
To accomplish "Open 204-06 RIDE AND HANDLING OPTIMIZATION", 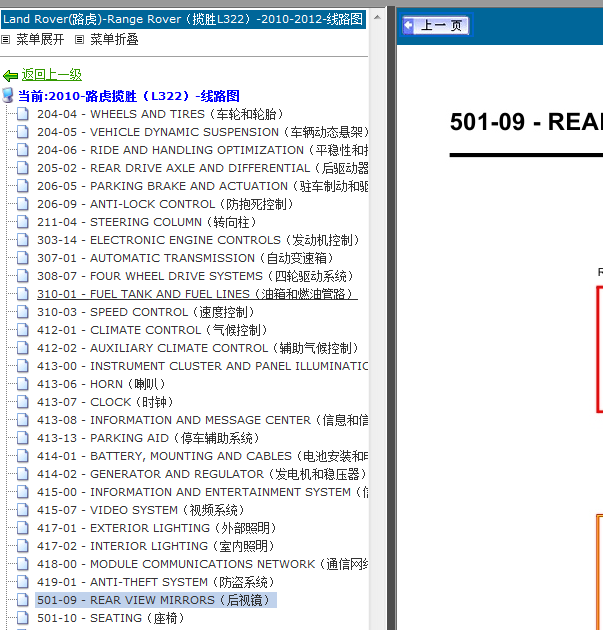I will click(202, 150).
